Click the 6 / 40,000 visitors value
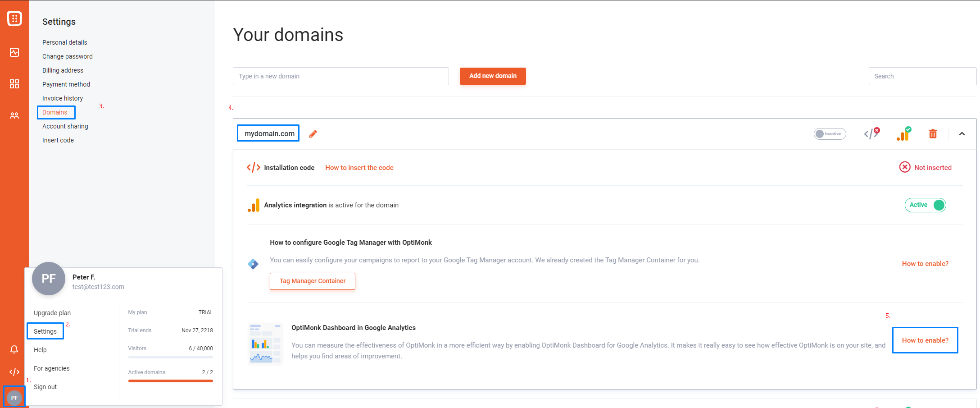 [x=201, y=348]
